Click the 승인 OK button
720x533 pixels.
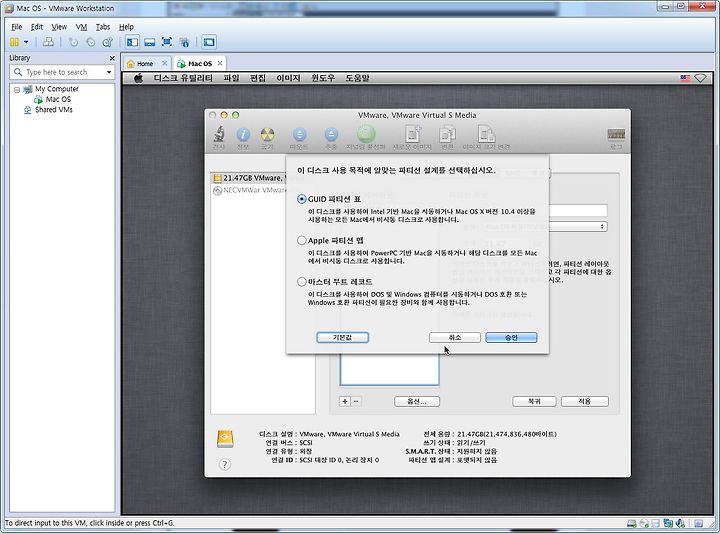(511, 337)
